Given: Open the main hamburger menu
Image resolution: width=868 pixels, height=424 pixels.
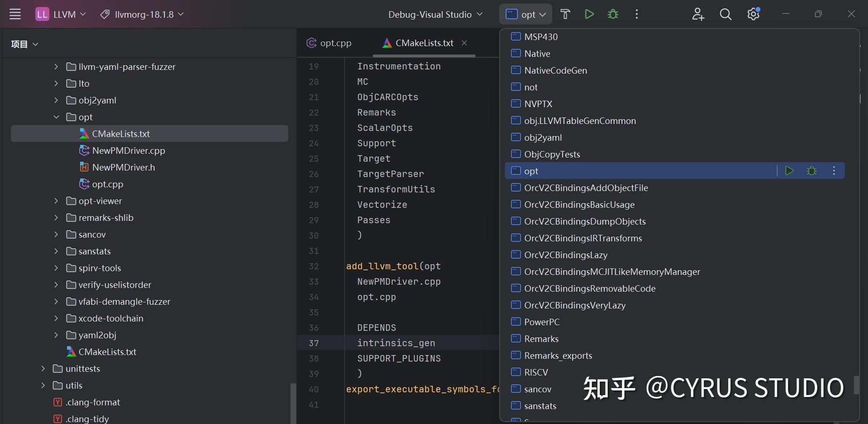Looking at the screenshot, I should [x=14, y=14].
